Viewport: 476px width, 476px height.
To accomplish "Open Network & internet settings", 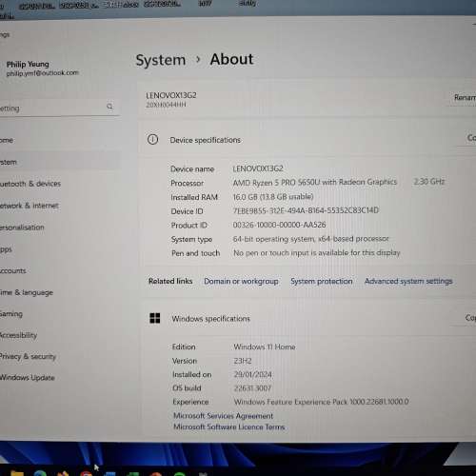I will (x=30, y=206).
